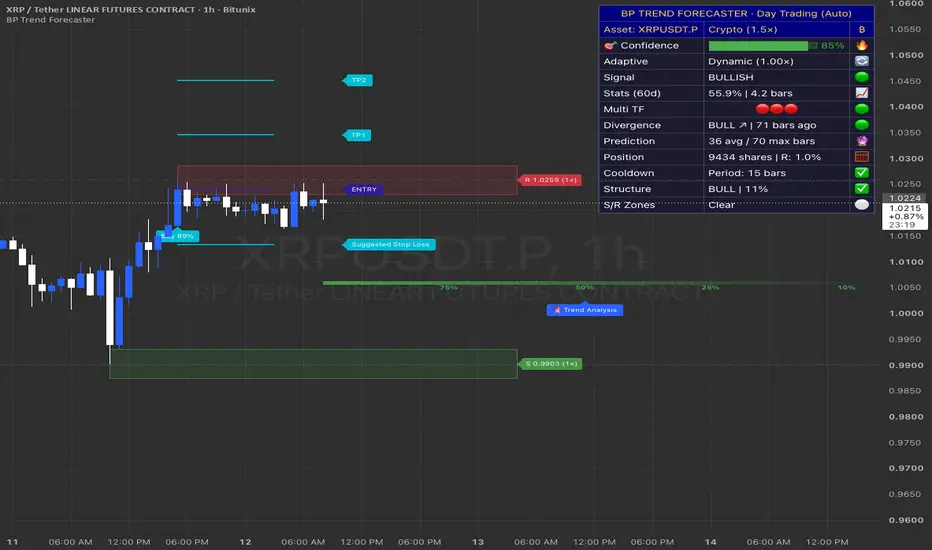Select the TP1 target label
The image size is (932, 550).
coord(357,135)
